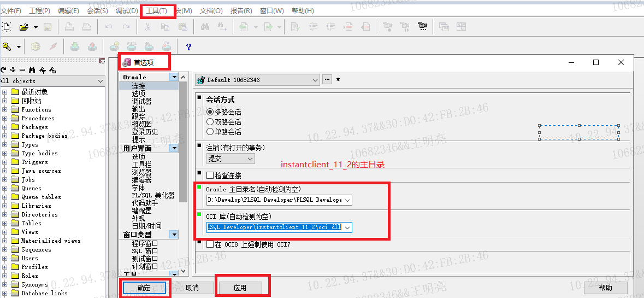Select the 多路会话 radio button

[210, 112]
